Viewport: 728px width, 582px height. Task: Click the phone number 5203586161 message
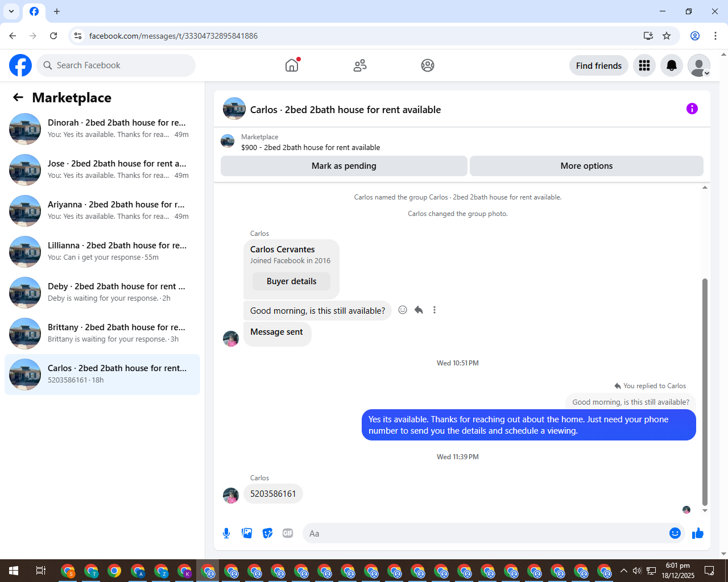(x=273, y=494)
